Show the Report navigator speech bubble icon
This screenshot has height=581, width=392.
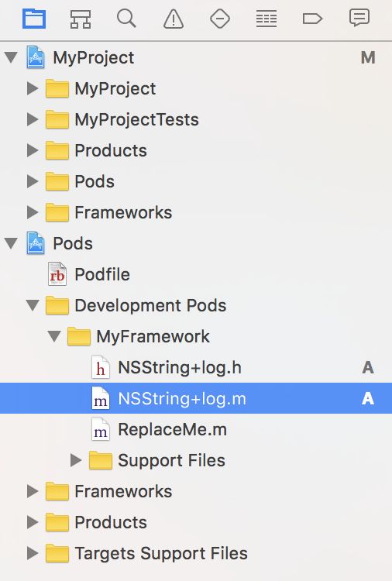coord(359,18)
